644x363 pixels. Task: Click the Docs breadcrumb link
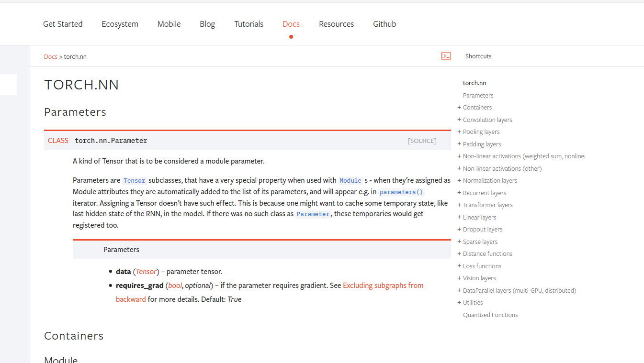[50, 56]
